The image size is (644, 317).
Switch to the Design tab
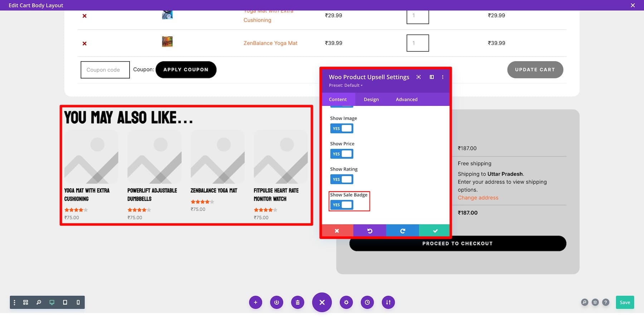pyautogui.click(x=371, y=100)
